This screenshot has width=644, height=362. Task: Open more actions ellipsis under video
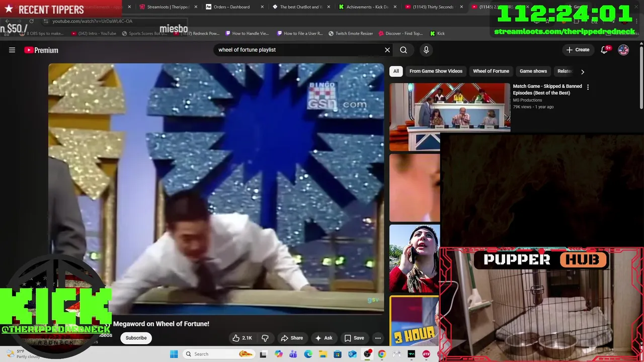pos(378,338)
